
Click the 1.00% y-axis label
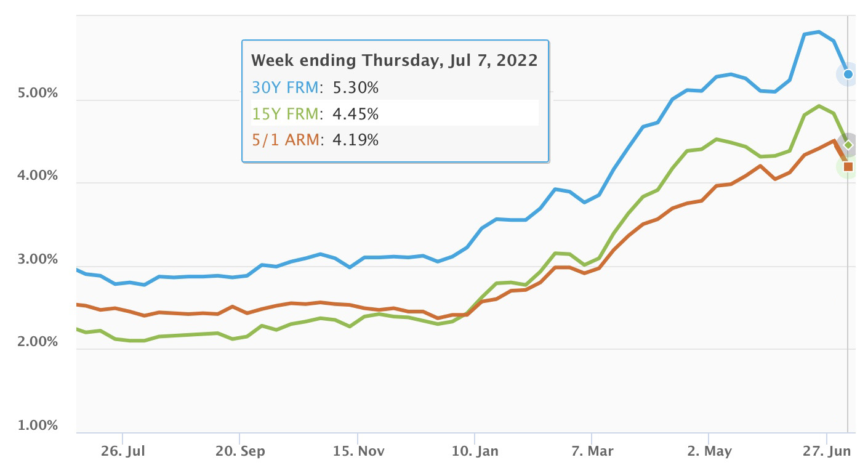click(36, 426)
